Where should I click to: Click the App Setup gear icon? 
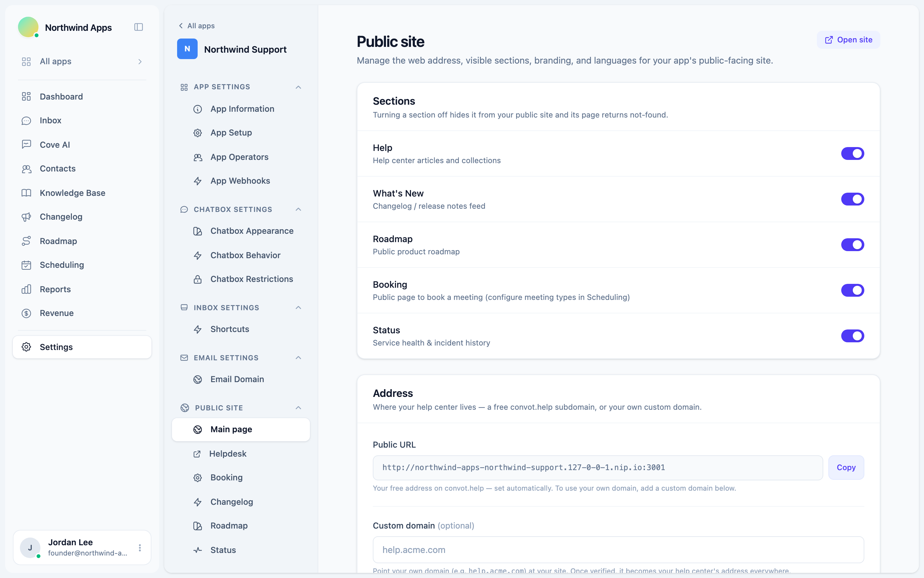point(197,133)
